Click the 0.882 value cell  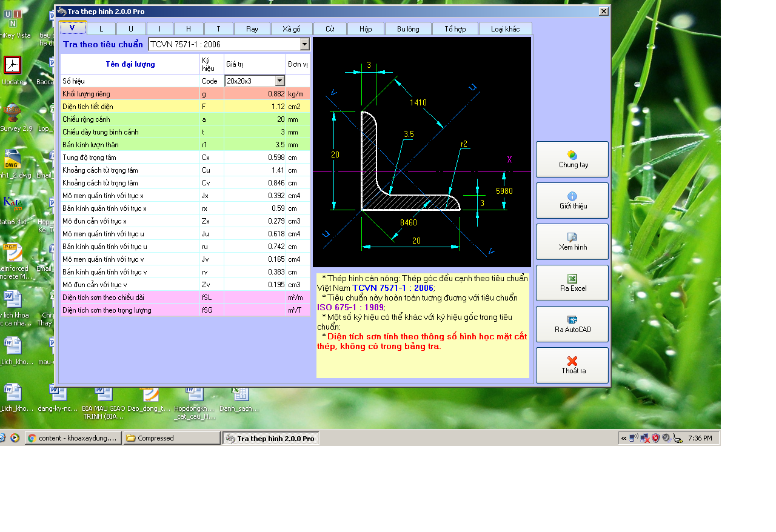(x=255, y=94)
